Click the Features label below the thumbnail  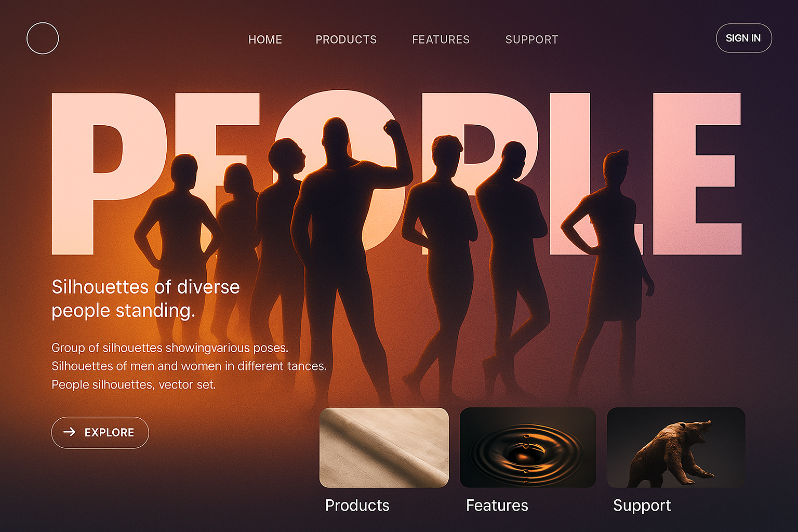point(497,506)
